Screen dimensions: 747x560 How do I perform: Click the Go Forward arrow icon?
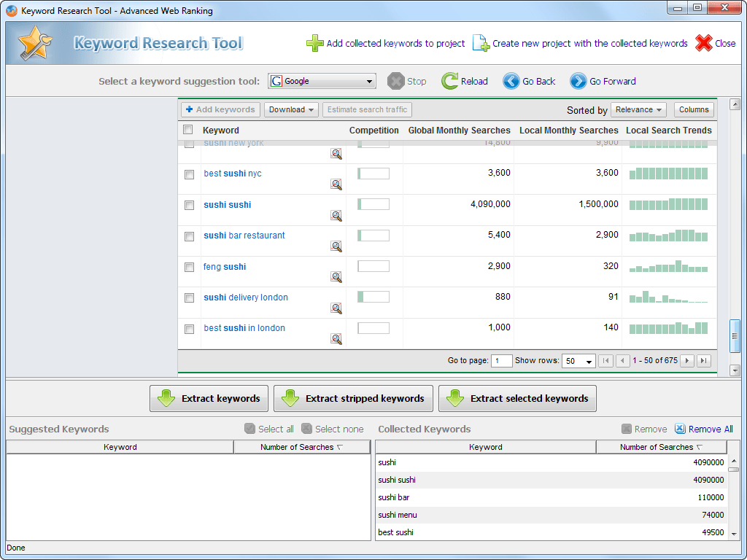coord(578,82)
